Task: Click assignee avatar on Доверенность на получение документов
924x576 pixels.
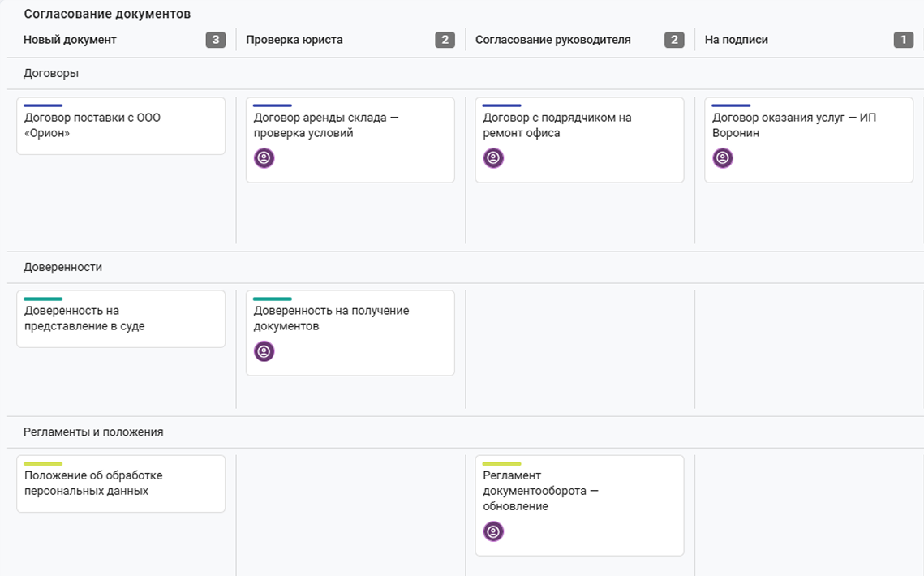Action: pos(264,351)
